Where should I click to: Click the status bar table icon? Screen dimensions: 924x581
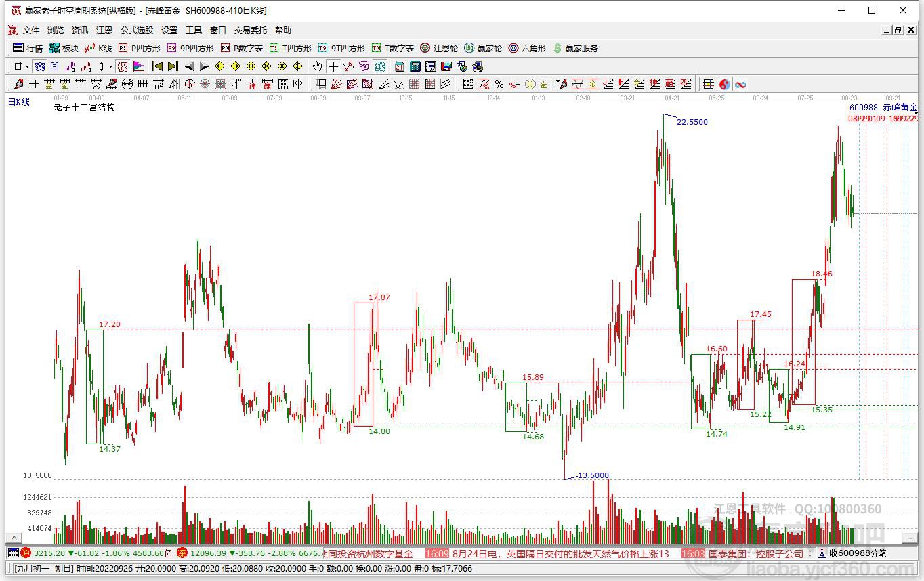click(13, 553)
